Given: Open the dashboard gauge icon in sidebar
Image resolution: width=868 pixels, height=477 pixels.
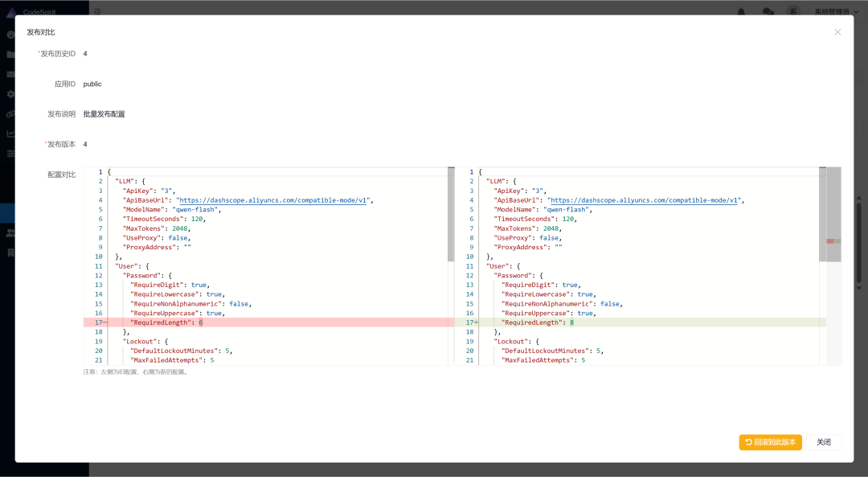Looking at the screenshot, I should tap(10, 35).
